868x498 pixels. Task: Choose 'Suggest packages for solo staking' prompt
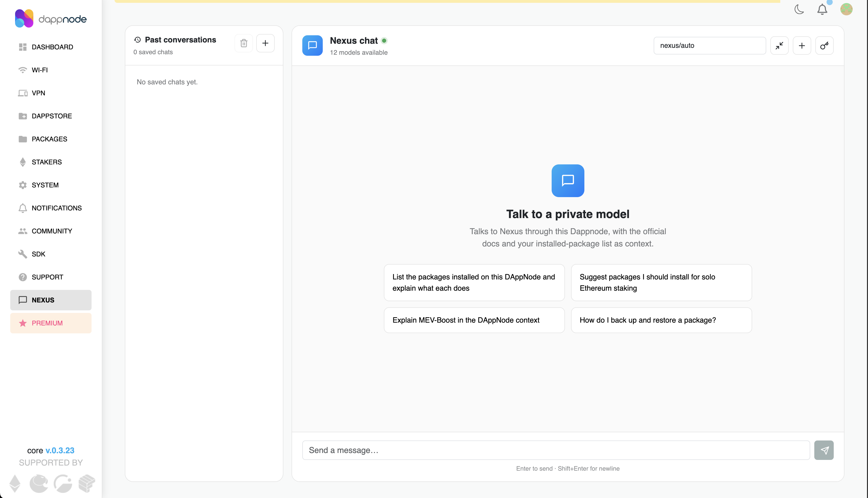661,282
